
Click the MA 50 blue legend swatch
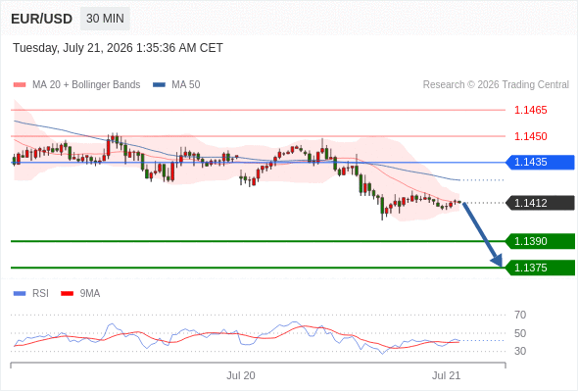(159, 85)
